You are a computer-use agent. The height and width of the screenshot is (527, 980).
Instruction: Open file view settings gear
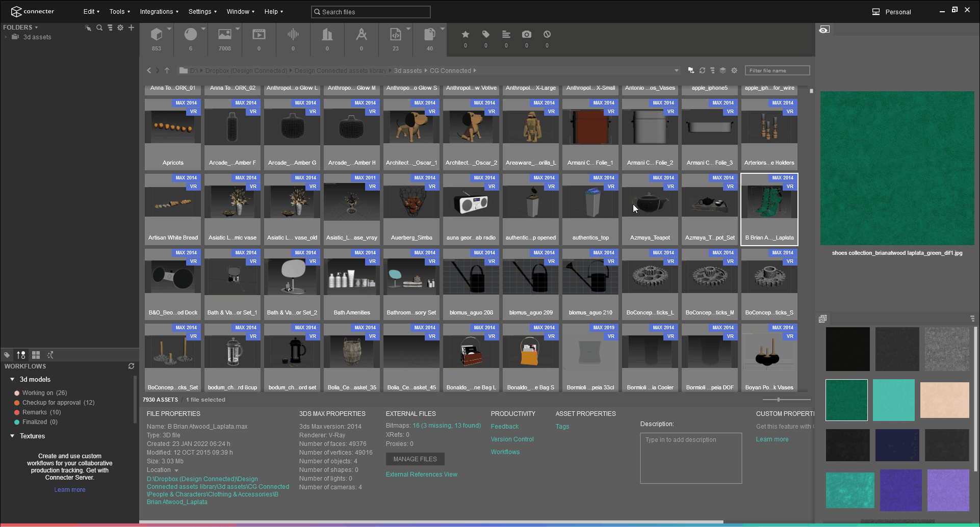pyautogui.click(x=734, y=70)
